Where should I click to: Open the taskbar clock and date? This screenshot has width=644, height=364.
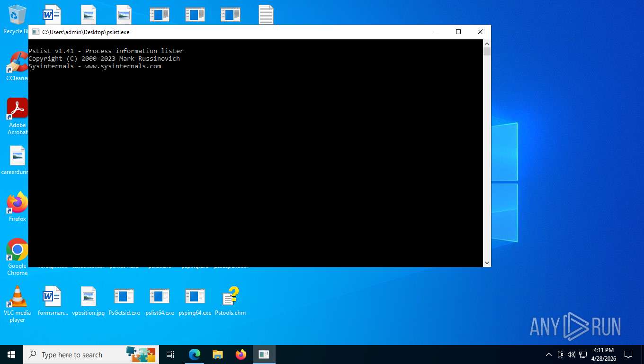[603, 355]
